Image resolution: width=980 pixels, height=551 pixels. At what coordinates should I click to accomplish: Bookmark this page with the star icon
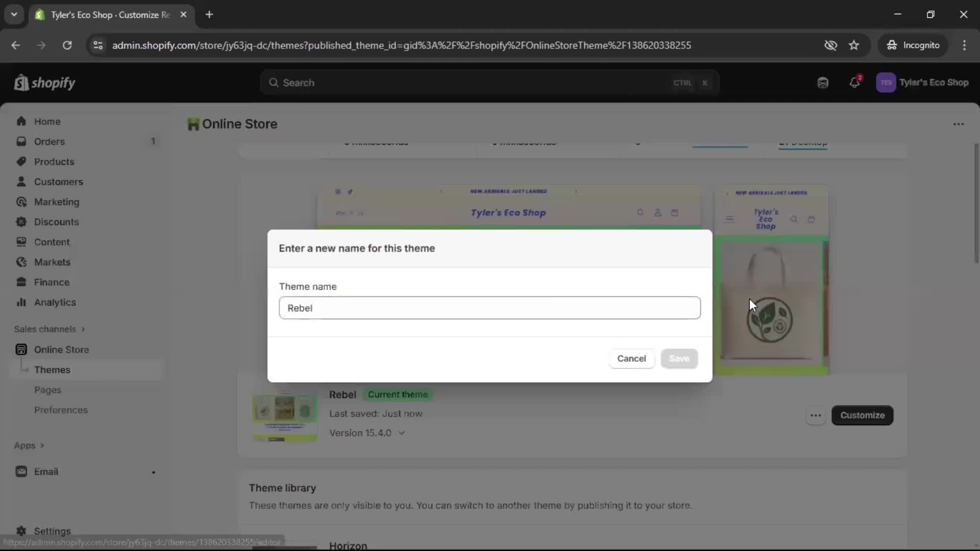click(x=854, y=45)
